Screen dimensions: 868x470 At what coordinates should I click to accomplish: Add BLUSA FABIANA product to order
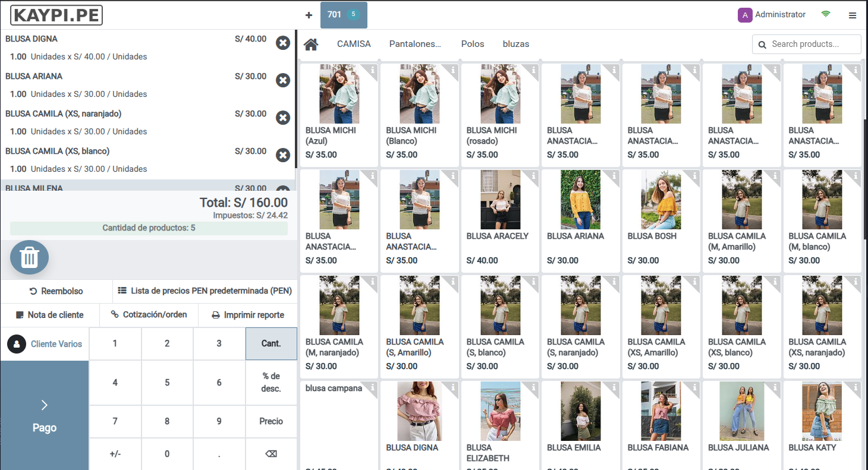[661, 425]
